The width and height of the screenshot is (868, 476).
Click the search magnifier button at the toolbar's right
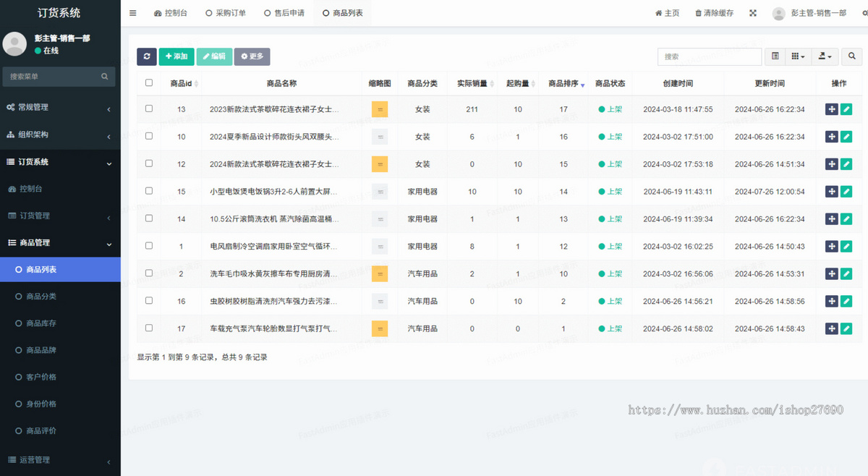[852, 56]
